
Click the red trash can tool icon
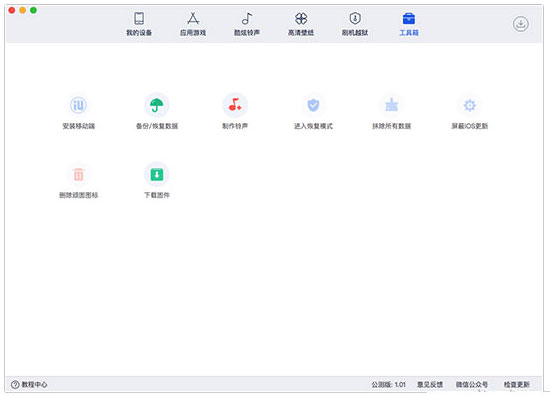(78, 174)
